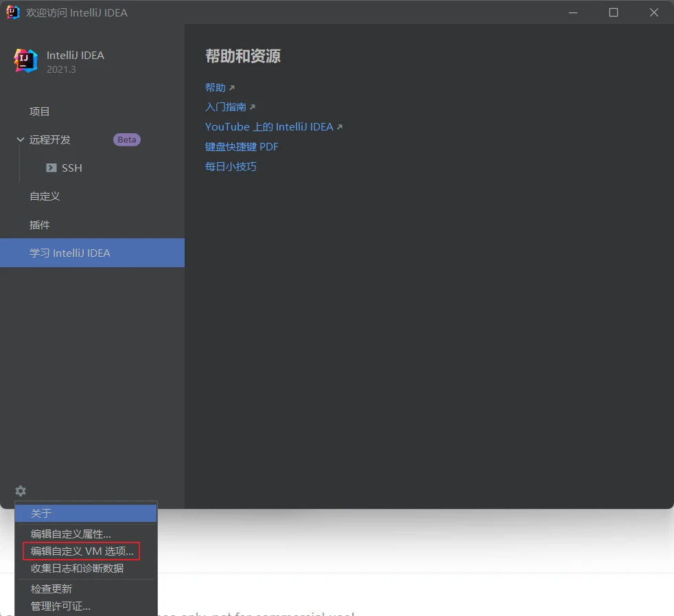The height and width of the screenshot is (616, 674).
Task: Choose 关于 from the popup menu
Action: click(86, 513)
